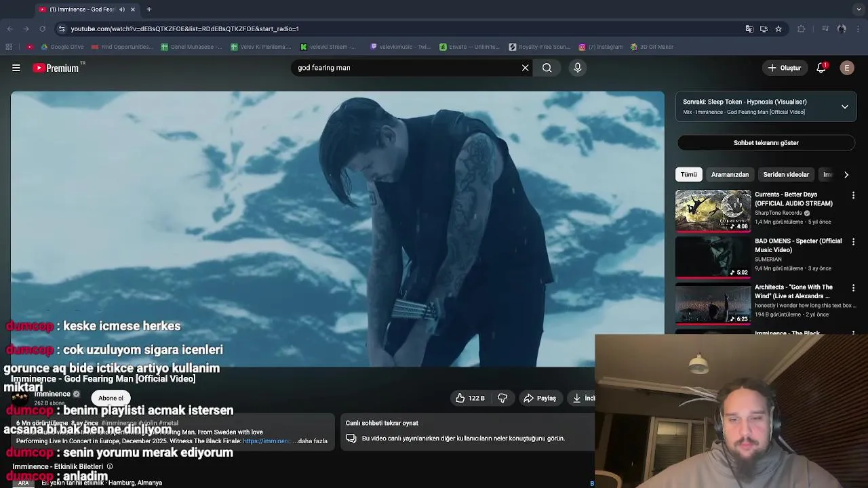Reload the page
868x488 pixels.
click(42, 29)
